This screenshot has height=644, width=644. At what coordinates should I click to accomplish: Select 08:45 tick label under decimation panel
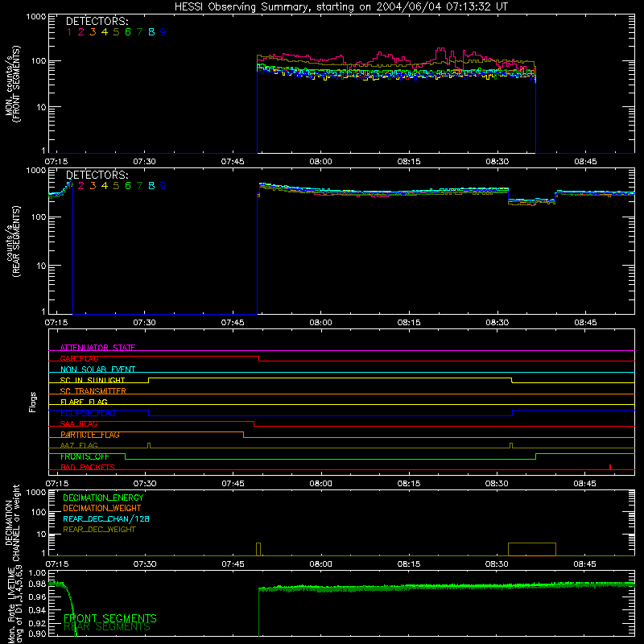pos(585,564)
